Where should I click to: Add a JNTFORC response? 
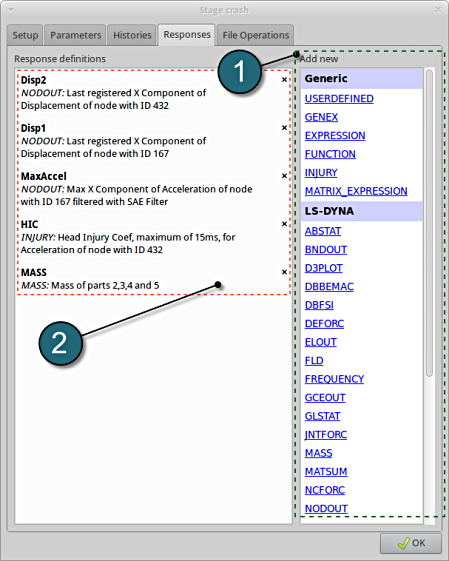326,435
